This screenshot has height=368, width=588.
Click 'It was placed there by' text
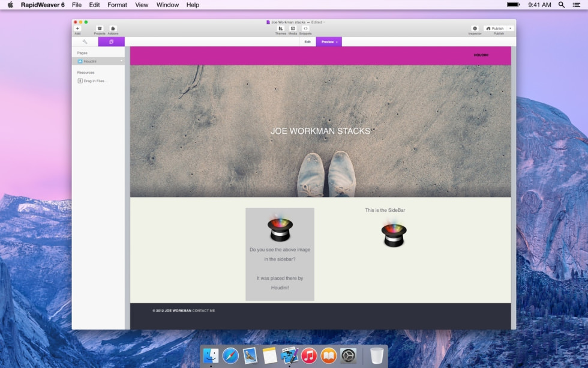click(280, 279)
